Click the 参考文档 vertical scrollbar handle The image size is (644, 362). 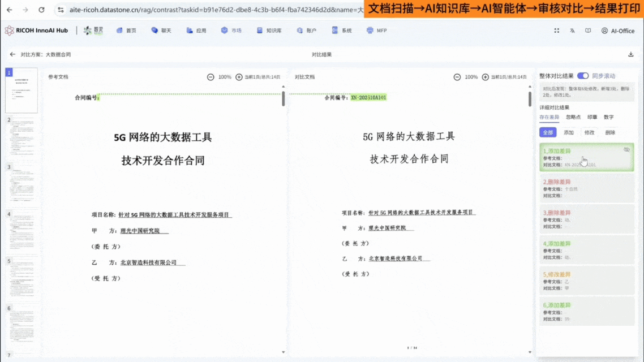(x=284, y=99)
